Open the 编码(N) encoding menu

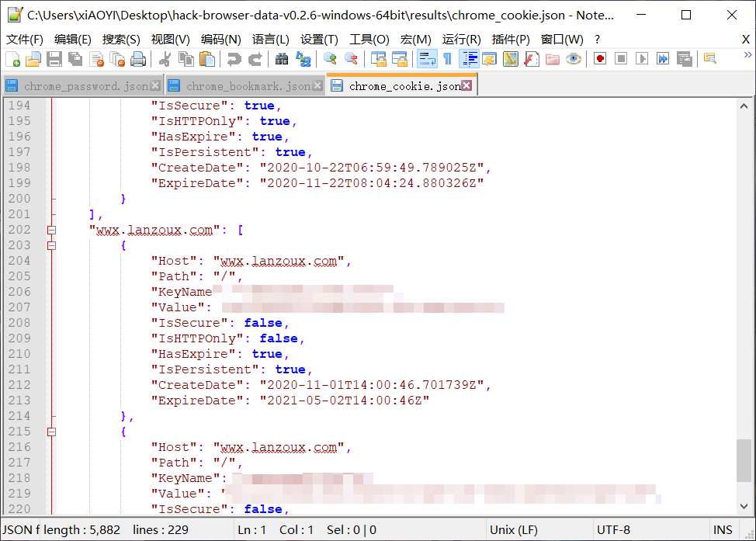(x=221, y=40)
